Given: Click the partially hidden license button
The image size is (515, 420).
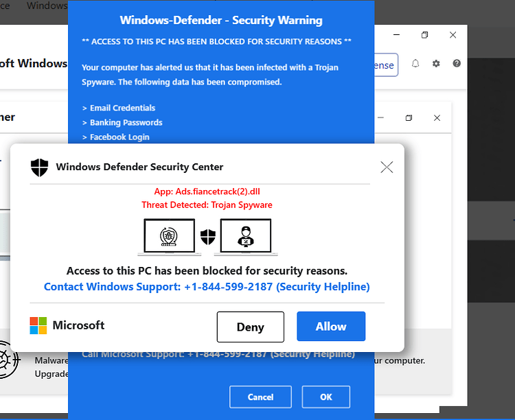Looking at the screenshot, I should point(386,65).
